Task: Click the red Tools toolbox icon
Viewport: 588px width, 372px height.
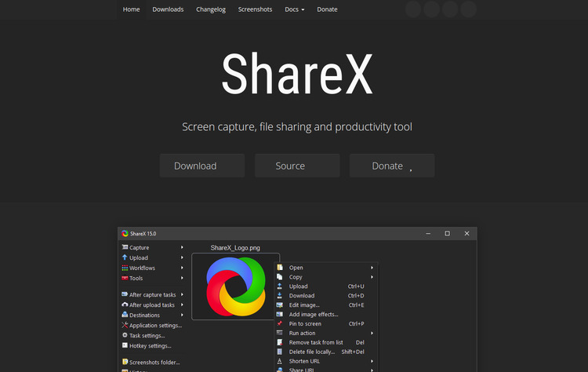Action: [125, 278]
